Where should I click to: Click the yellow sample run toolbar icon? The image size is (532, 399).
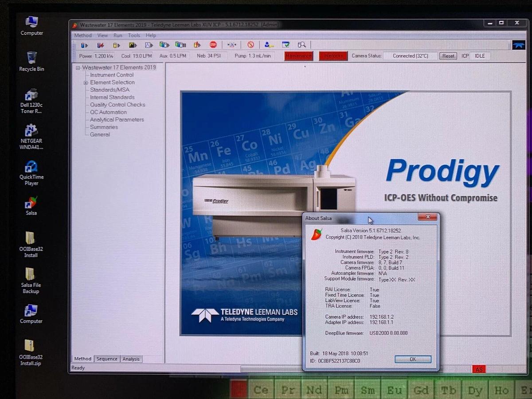pos(117,45)
